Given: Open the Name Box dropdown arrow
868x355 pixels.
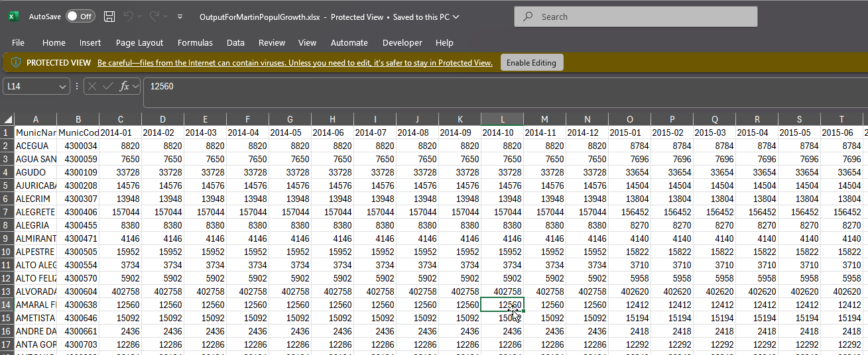Looking at the screenshot, I should pyautogui.click(x=63, y=86).
